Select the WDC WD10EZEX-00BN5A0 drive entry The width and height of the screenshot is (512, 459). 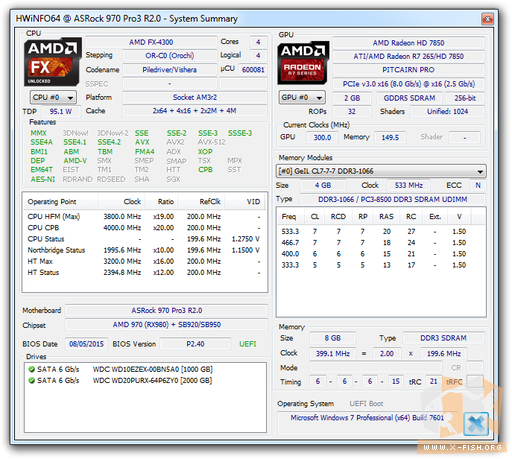[145, 369]
